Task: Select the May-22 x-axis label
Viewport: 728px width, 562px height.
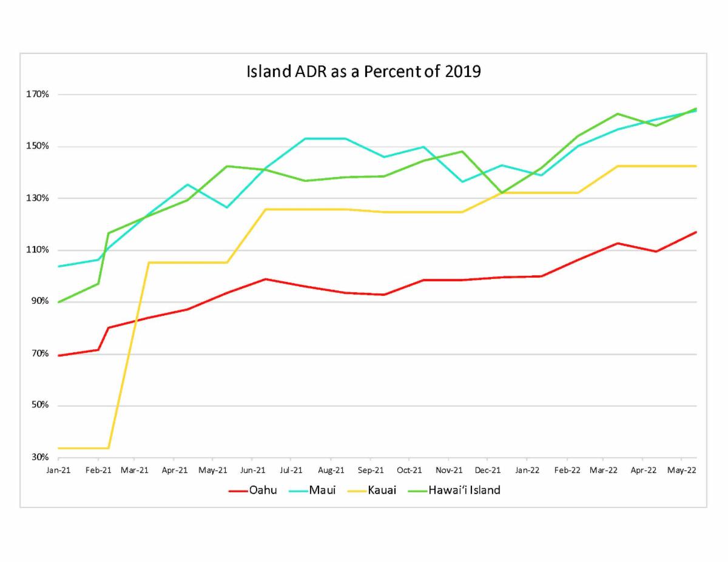Action: pos(682,470)
